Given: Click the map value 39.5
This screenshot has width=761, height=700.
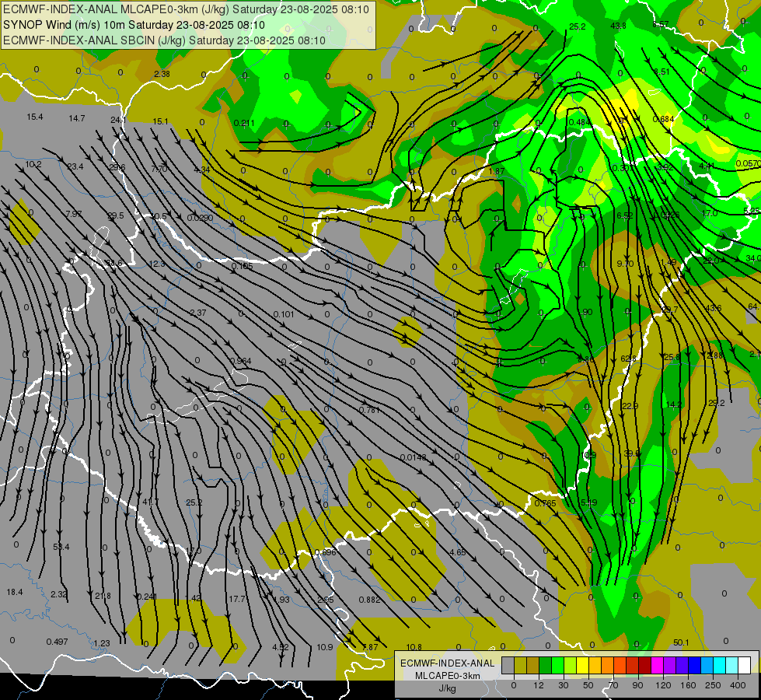Looking at the screenshot, I should click(632, 453).
